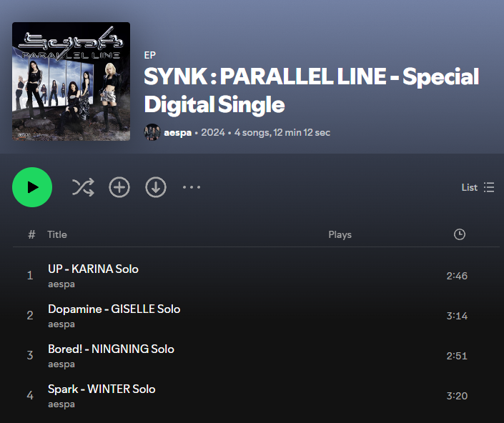This screenshot has height=423, width=504.
Task: Click aespa artist under Spark track
Action: point(61,404)
